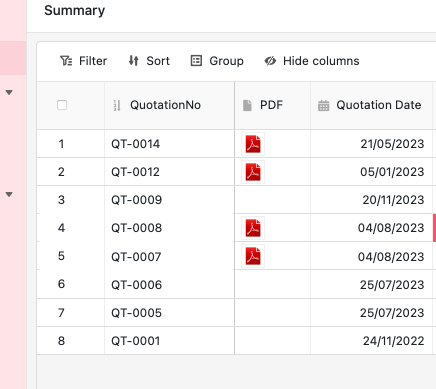The width and height of the screenshot is (436, 389).
Task: Toggle the select-all rows checkbox
Action: coord(62,105)
